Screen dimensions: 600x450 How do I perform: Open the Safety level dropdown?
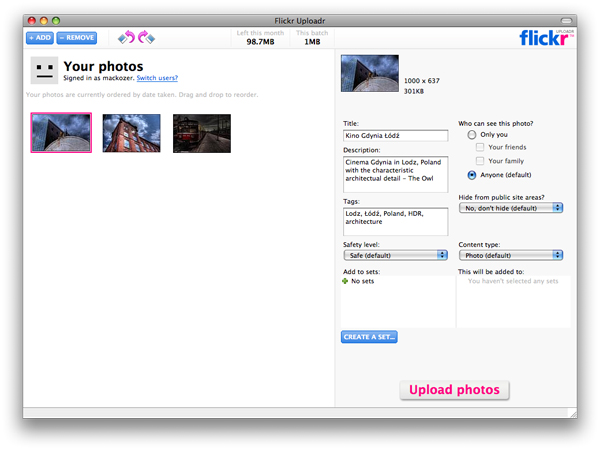[x=396, y=255]
